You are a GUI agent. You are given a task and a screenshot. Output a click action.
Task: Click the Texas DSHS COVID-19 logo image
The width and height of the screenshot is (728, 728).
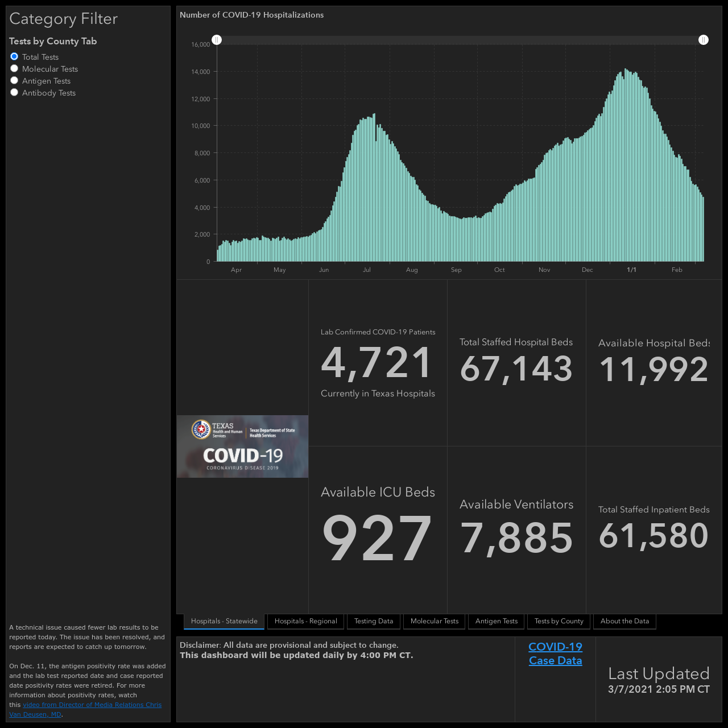point(242,446)
